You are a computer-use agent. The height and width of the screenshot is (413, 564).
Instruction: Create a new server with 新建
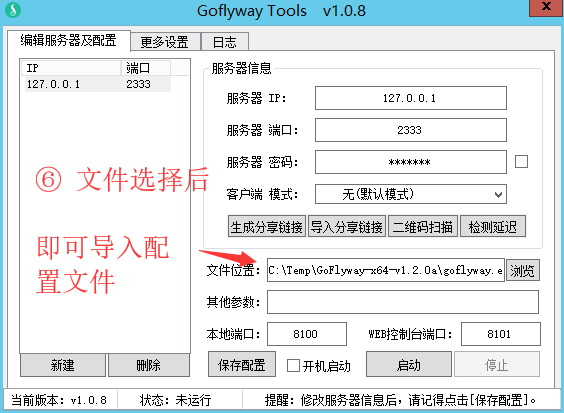pyautogui.click(x=63, y=365)
